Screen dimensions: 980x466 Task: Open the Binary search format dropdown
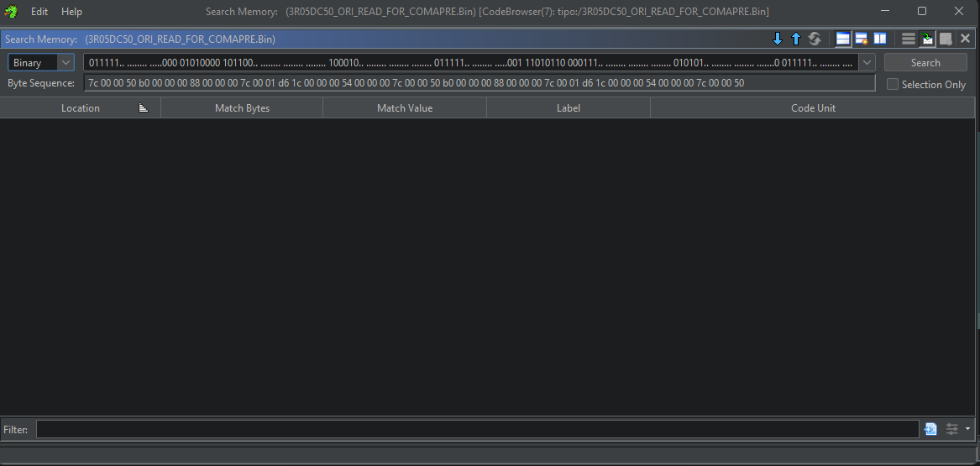[x=41, y=62]
